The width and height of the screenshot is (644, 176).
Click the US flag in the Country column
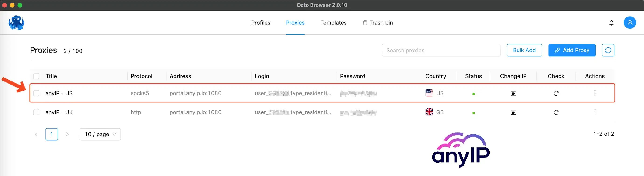tap(429, 93)
